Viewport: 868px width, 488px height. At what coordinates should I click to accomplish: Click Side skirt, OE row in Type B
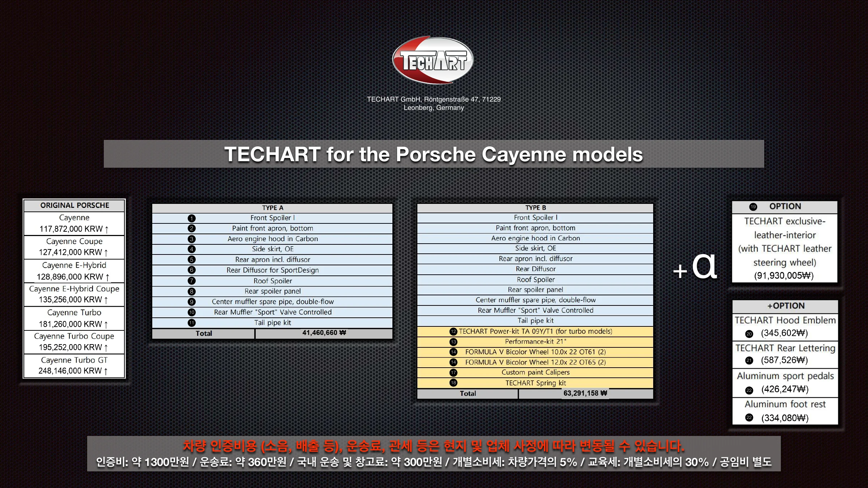coord(535,248)
